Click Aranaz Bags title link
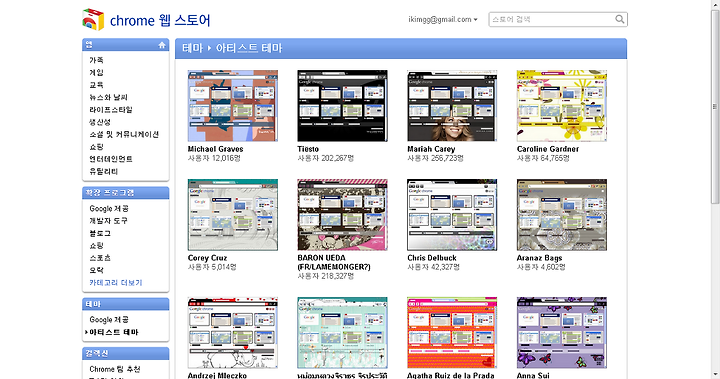The image size is (720, 379). point(540,258)
